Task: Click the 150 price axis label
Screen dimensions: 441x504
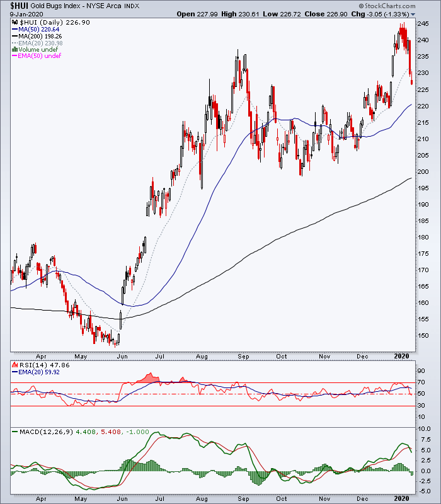Action: tap(423, 335)
